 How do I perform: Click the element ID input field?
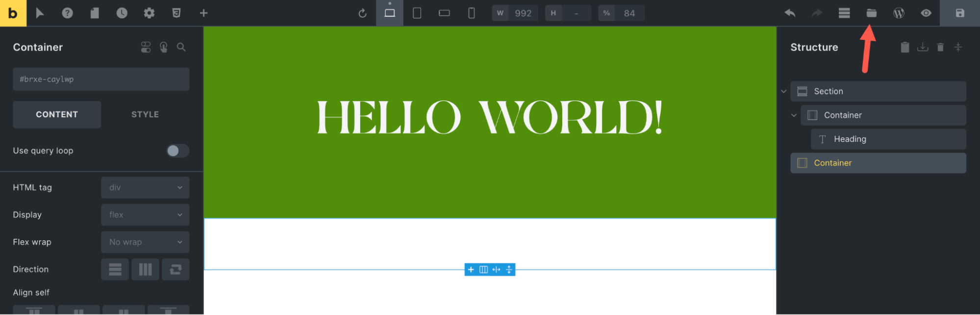click(x=101, y=79)
